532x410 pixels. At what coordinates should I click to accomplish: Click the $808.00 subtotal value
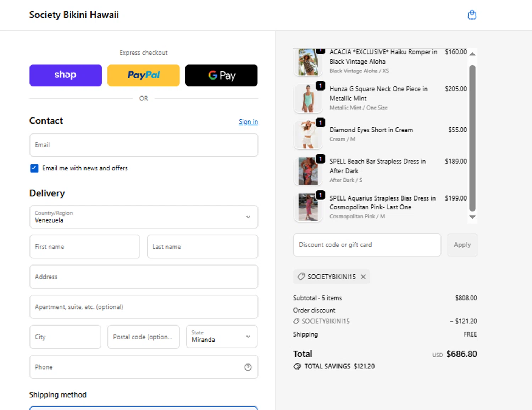tap(466, 298)
